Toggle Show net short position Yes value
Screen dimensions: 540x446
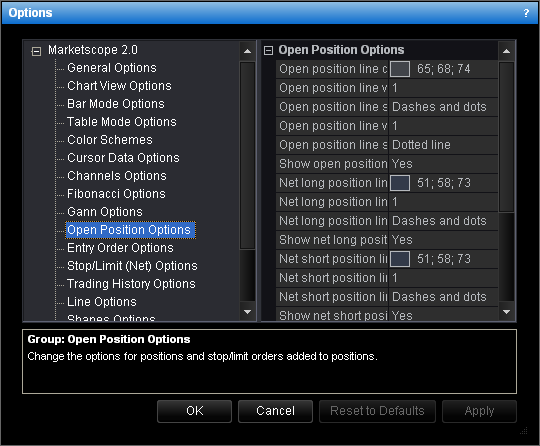pyautogui.click(x=443, y=315)
